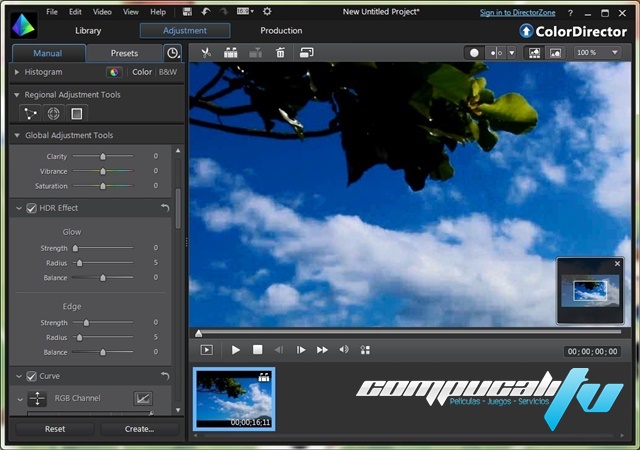Image resolution: width=640 pixels, height=450 pixels.
Task: Select the Adjustment tab
Action: (185, 31)
